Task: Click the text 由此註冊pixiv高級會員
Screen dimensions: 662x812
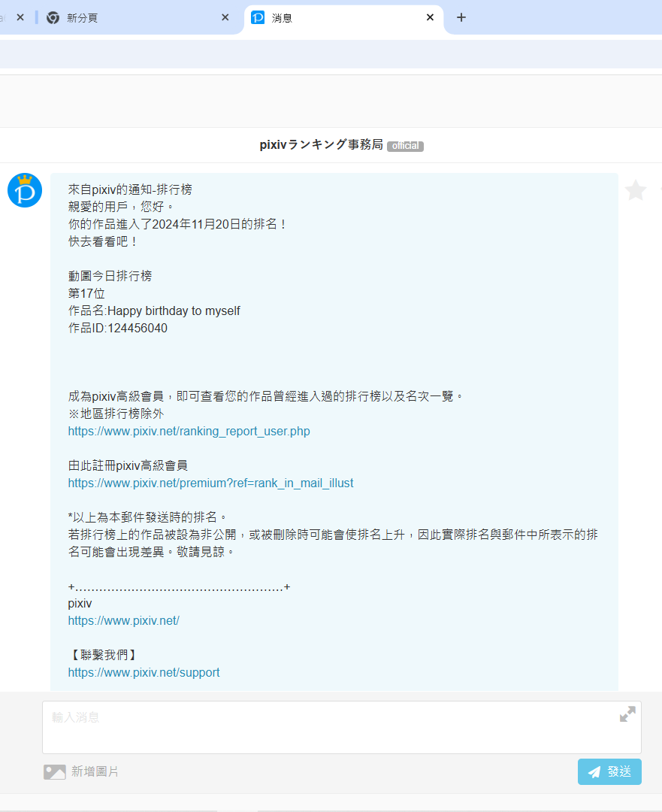Action: click(x=128, y=465)
